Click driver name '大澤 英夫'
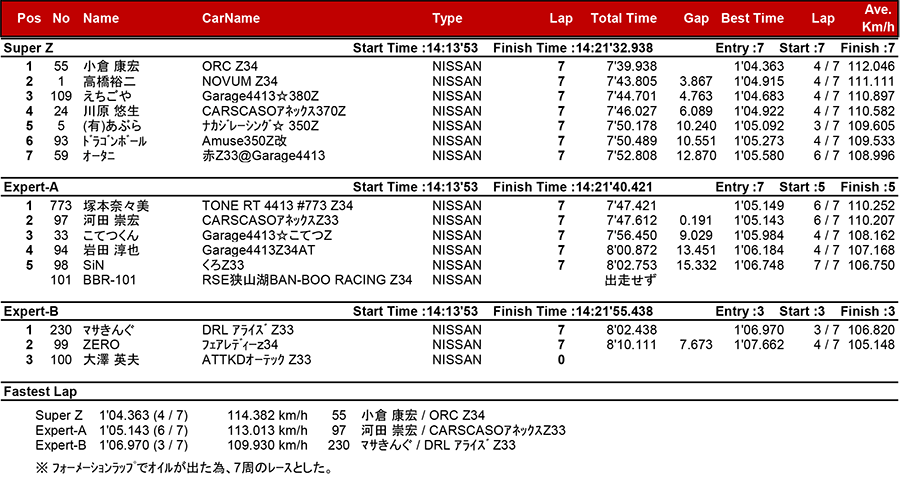Viewport: 900px width, 477px height. [x=111, y=360]
